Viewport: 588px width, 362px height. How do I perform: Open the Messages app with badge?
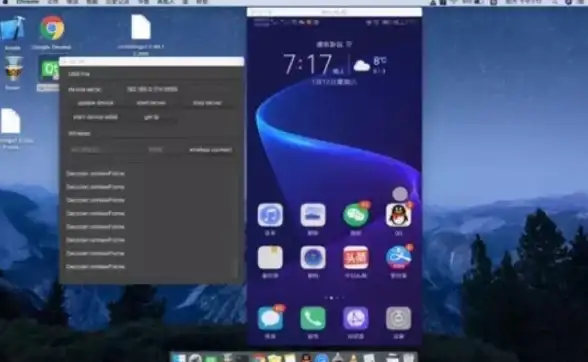coord(270,318)
